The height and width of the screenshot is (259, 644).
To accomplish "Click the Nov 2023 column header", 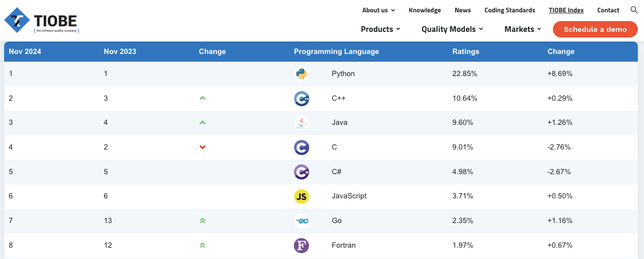I will 120,51.
